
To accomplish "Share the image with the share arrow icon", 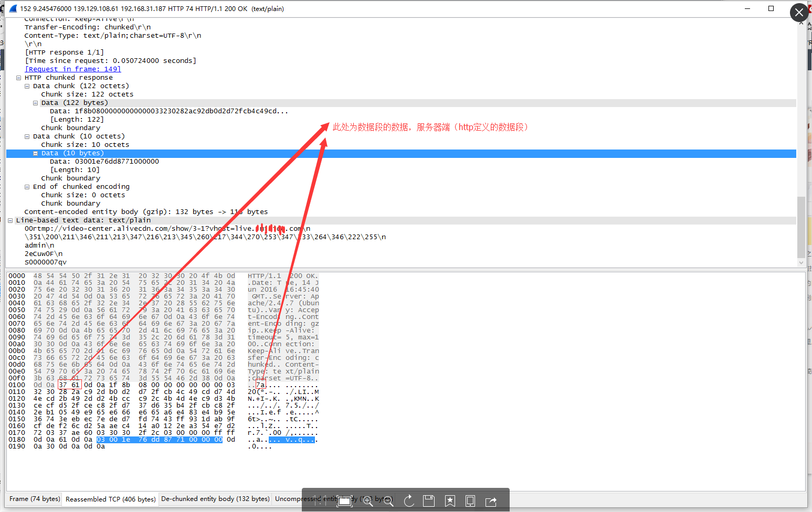I will click(x=491, y=501).
